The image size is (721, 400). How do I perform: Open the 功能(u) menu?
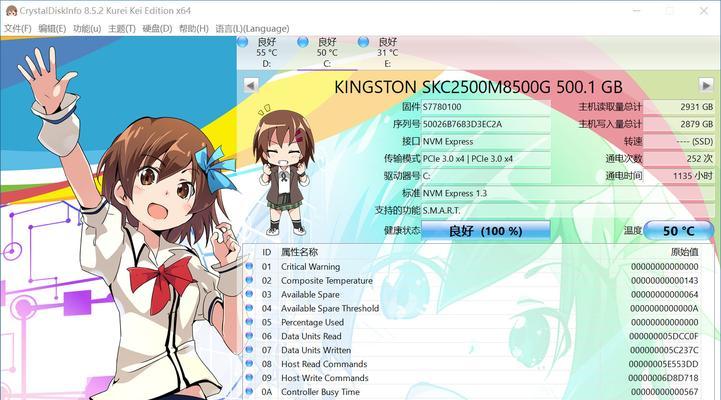[x=87, y=29]
